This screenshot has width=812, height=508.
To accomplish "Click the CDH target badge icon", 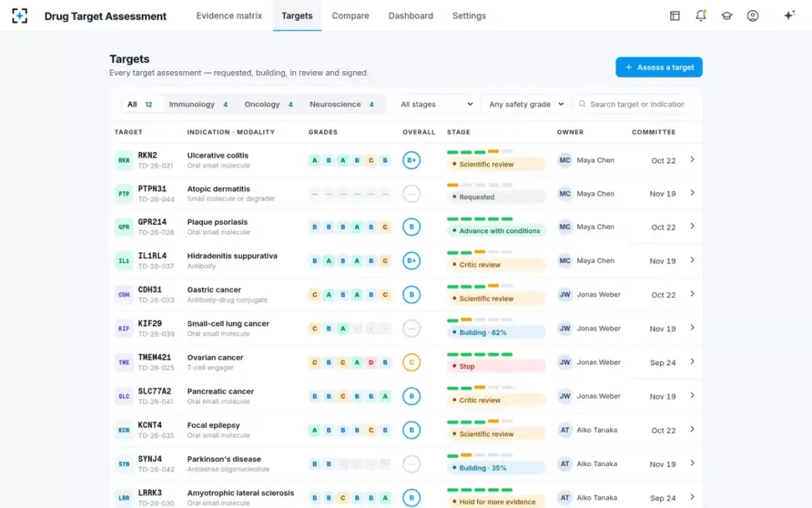I will (x=124, y=295).
